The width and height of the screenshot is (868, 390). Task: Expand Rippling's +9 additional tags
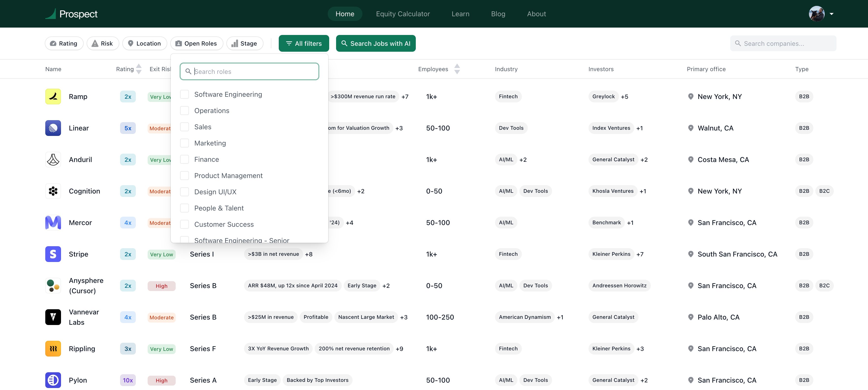coord(399,349)
